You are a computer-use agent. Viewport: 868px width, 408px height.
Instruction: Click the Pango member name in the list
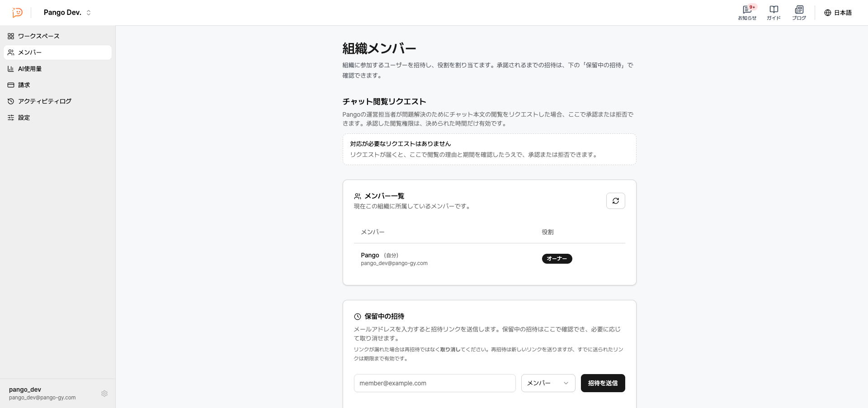point(370,255)
